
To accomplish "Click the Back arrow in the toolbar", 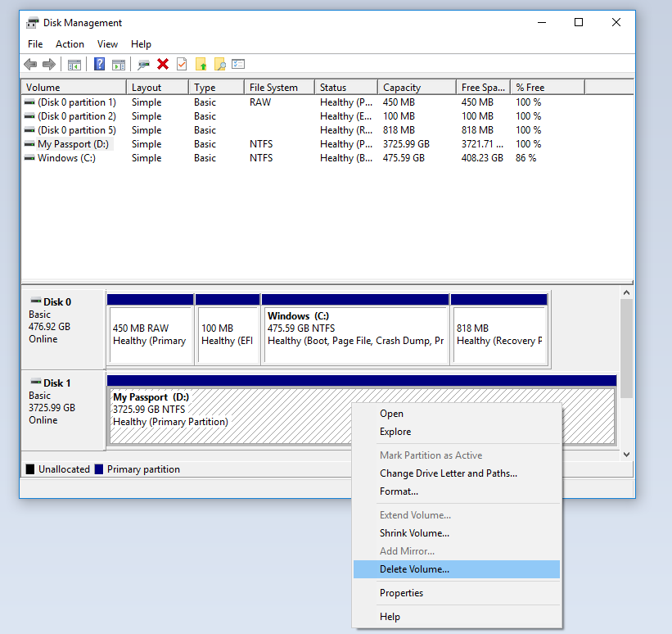I will [x=30, y=65].
